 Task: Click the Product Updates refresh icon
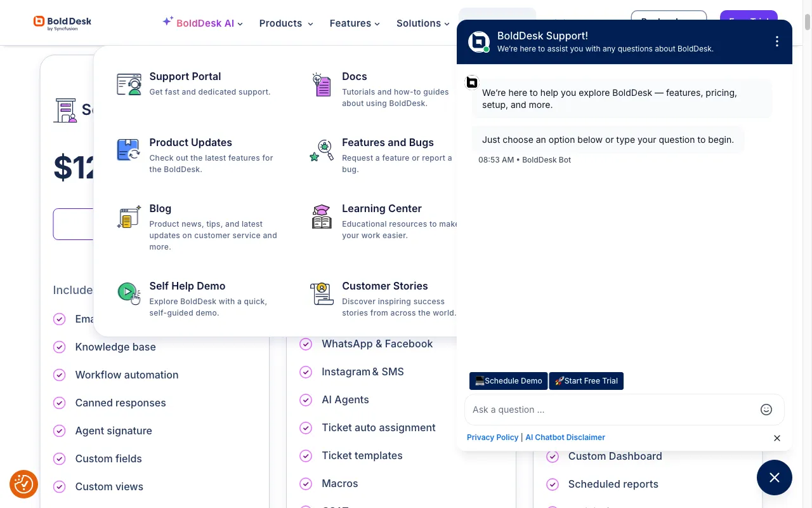[129, 150]
